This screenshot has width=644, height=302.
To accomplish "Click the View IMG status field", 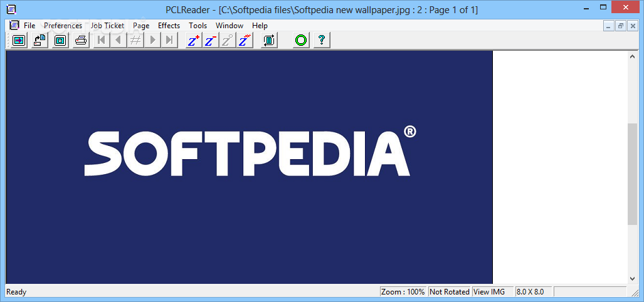I will [493, 292].
